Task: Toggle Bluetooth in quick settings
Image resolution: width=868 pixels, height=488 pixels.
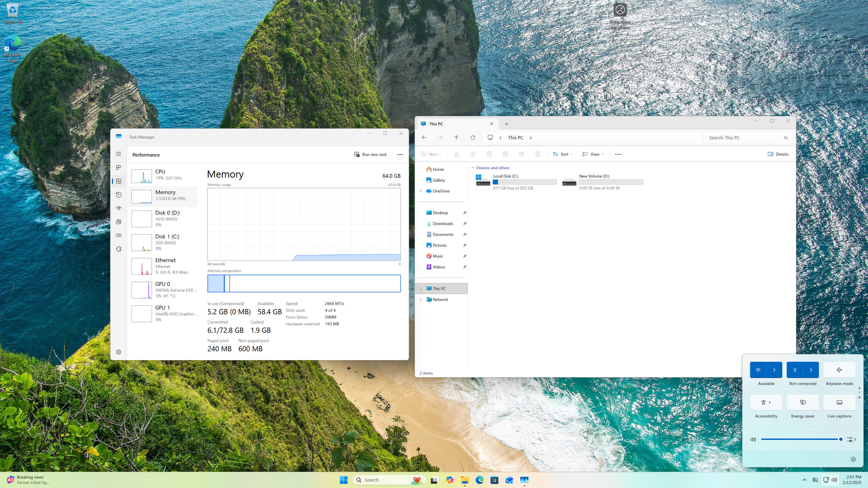Action: coord(795,370)
